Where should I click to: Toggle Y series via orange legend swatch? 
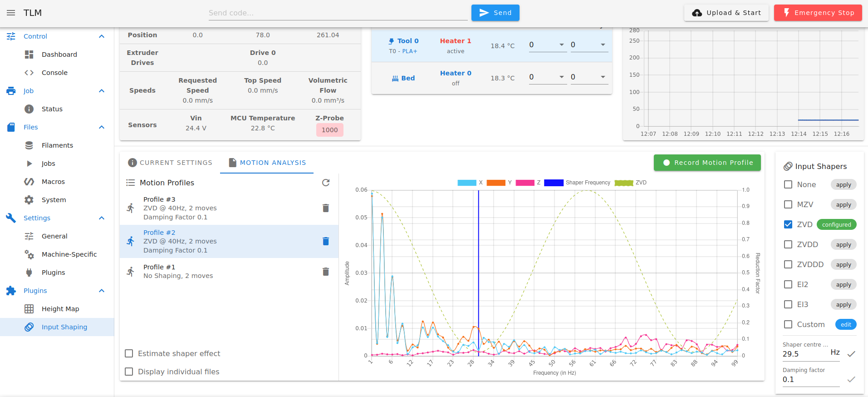coord(496,183)
